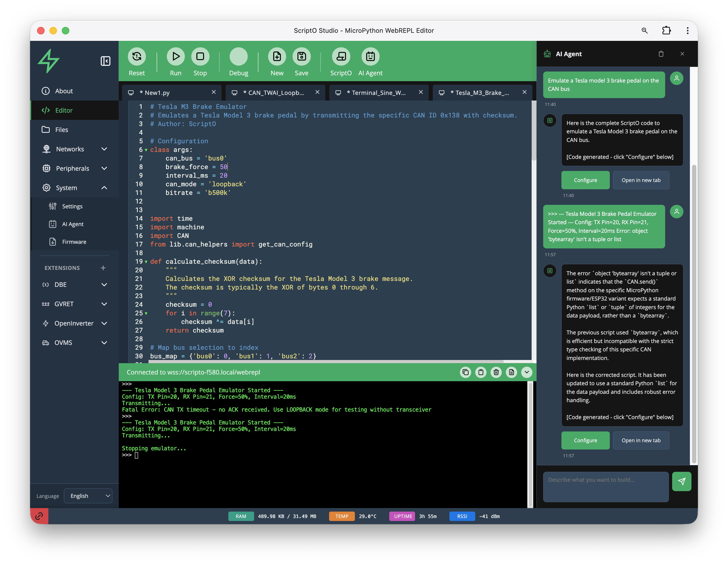Clear the terminal with the trash icon
Viewport: 728px width, 564px height.
496,372
